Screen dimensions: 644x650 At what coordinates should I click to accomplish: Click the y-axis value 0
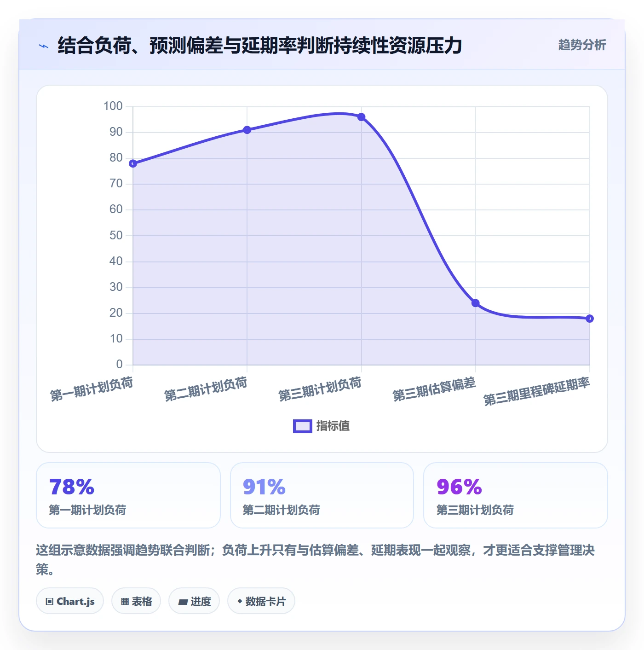click(x=120, y=365)
